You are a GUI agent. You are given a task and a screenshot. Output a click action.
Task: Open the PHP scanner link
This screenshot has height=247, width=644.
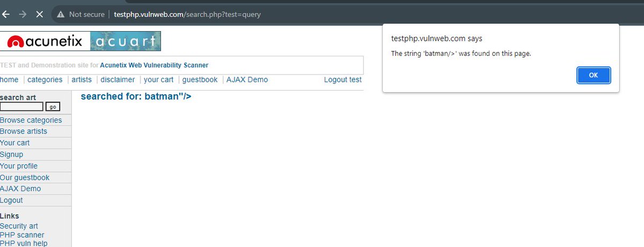coord(22,235)
